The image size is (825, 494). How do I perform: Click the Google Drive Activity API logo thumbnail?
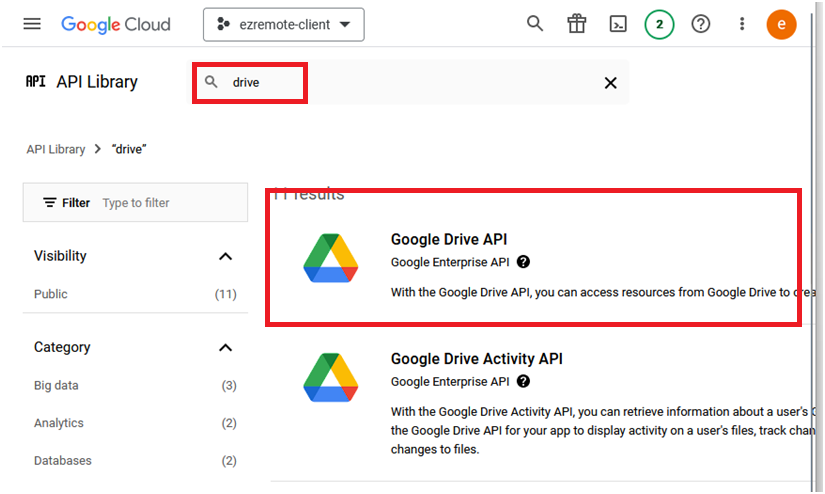pos(330,377)
